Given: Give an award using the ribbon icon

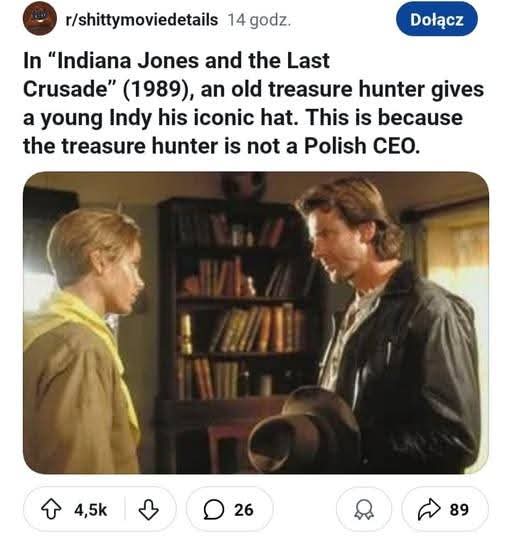Looking at the screenshot, I should point(364,510).
